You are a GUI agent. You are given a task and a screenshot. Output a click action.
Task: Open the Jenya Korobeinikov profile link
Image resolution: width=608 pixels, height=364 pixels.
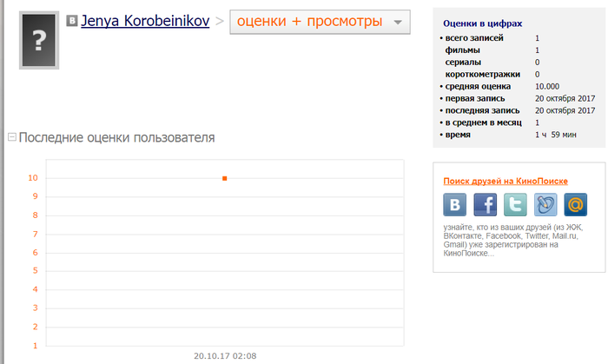(145, 21)
